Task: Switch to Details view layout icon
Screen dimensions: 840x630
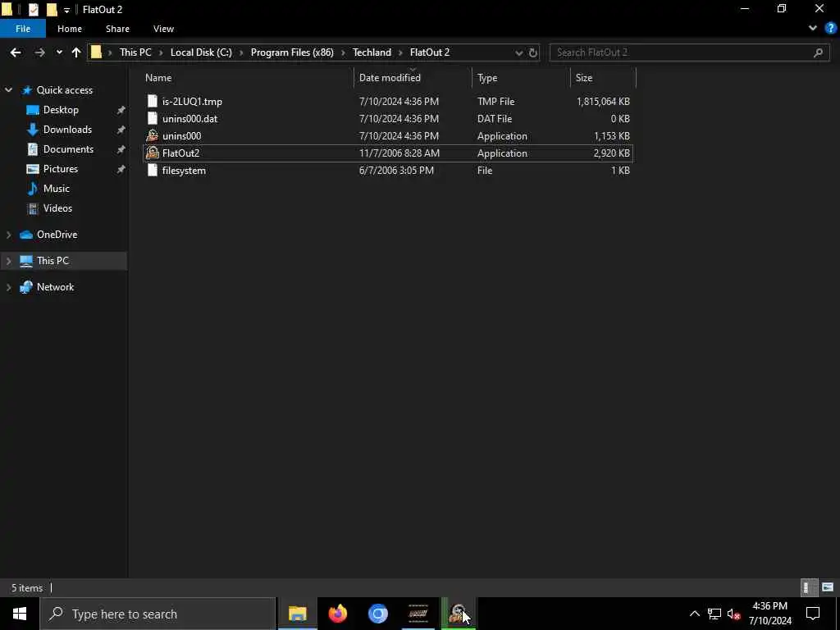Action: [807, 587]
